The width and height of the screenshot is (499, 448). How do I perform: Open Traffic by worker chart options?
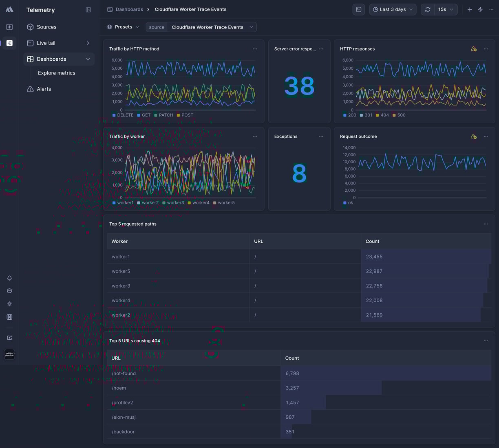[x=255, y=136]
